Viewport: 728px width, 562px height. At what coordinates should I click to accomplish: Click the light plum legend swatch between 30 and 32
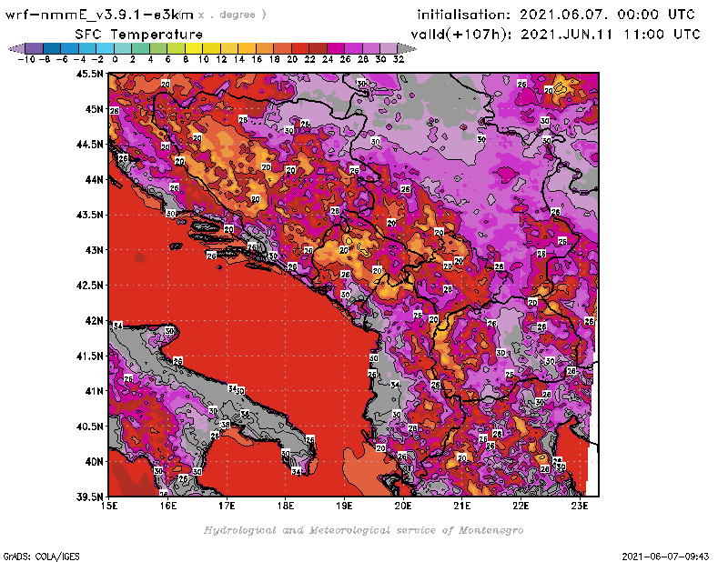coord(389,48)
